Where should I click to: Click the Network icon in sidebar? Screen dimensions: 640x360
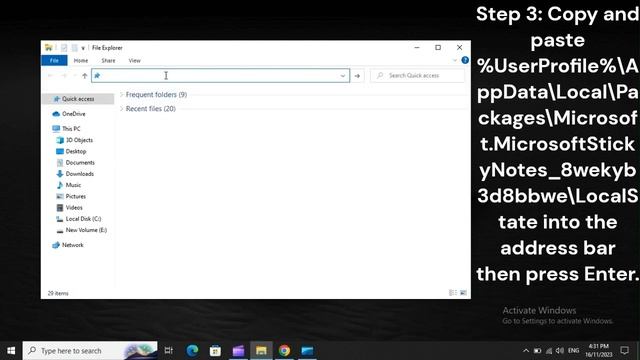[x=56, y=245]
